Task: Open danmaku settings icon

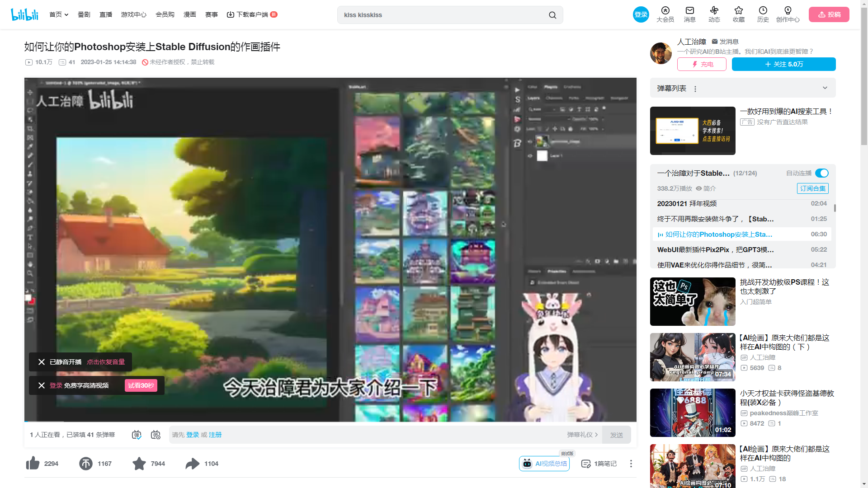Action: coord(156,435)
